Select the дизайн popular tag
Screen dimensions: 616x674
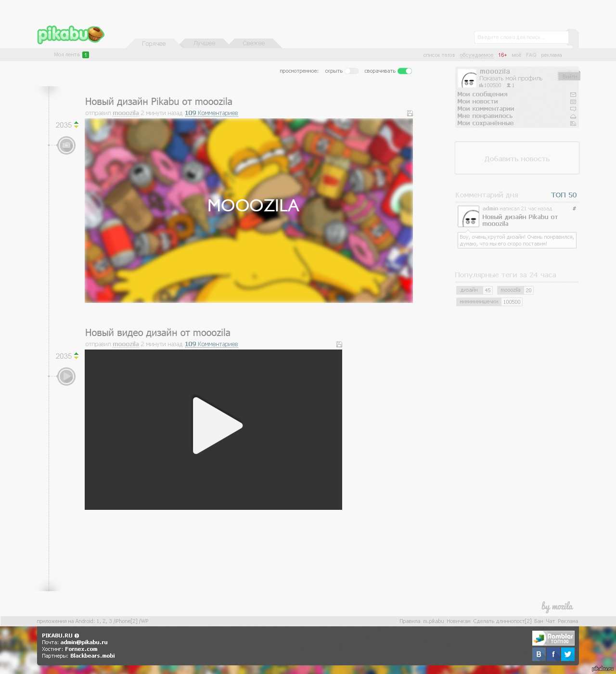(469, 290)
